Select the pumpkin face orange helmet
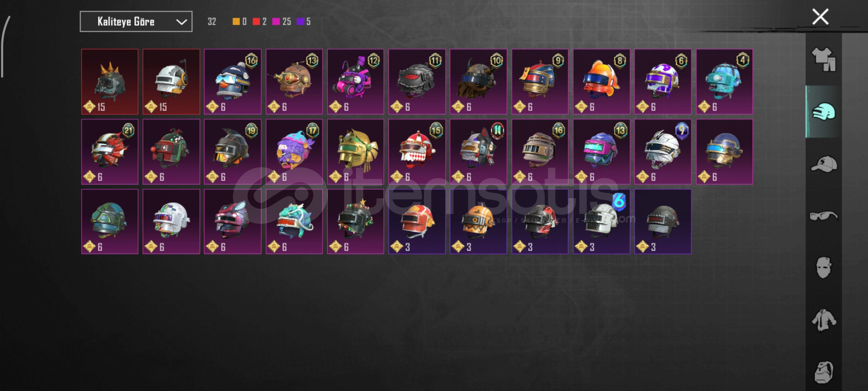 coord(478,222)
